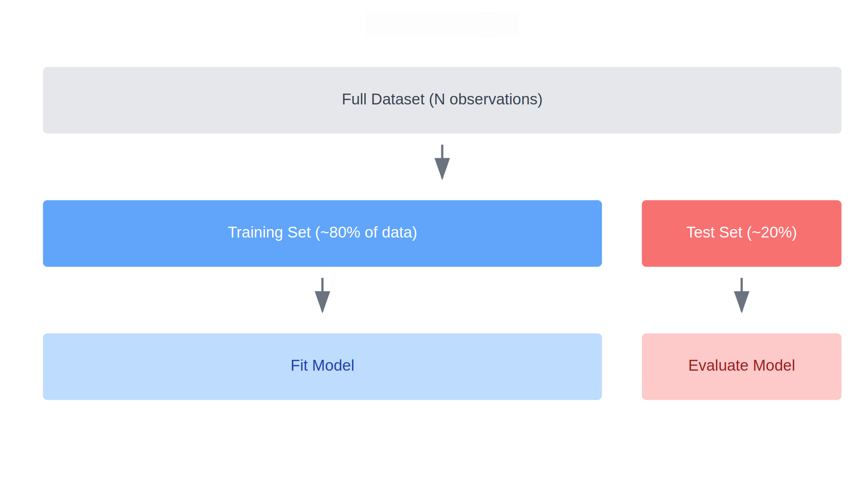Click the 'Training Set (~80% of data)' text
This screenshot has width=868, height=484.
[322, 232]
